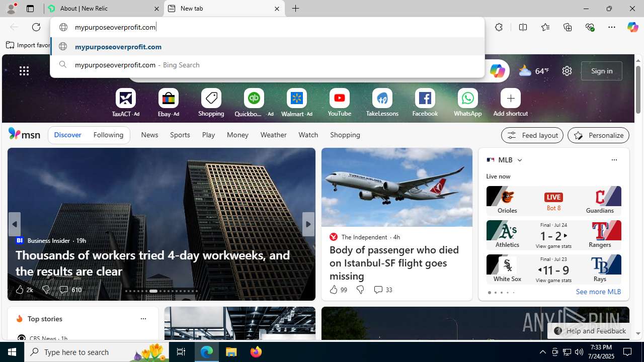Open the Facebook shortcut tile
Image resolution: width=644 pixels, height=362 pixels.
point(425,103)
